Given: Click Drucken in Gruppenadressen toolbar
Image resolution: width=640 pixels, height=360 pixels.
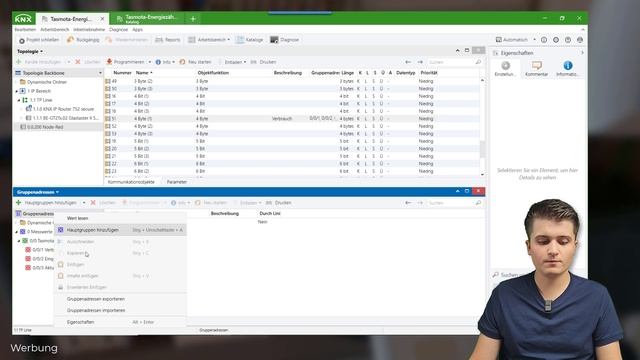Looking at the screenshot, I should [278, 203].
